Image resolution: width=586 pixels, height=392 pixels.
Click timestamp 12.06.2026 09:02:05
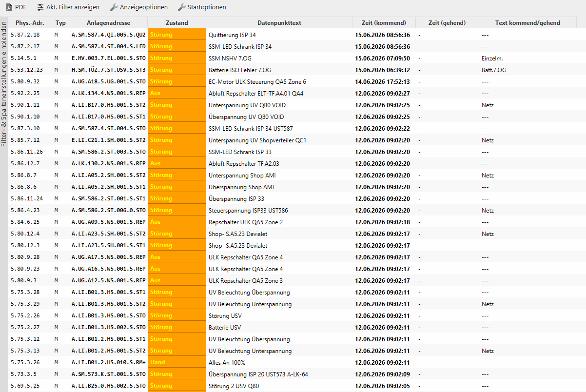[382, 386]
